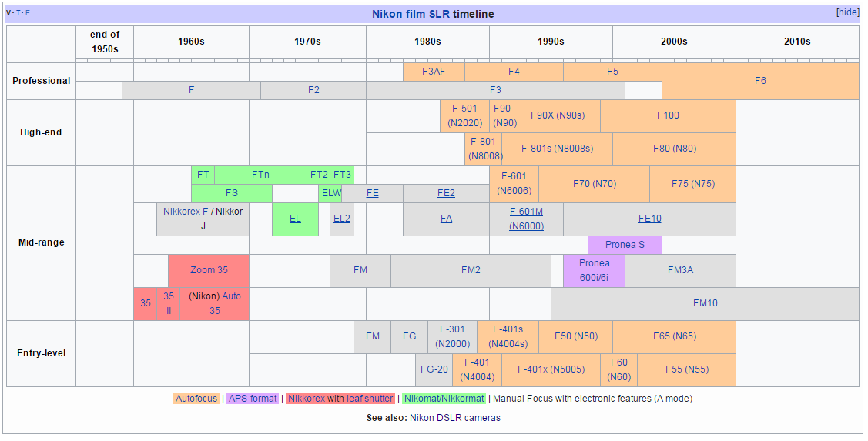This screenshot has width=868, height=441.
Task: Open the E (edit) template link
Action: click(28, 13)
